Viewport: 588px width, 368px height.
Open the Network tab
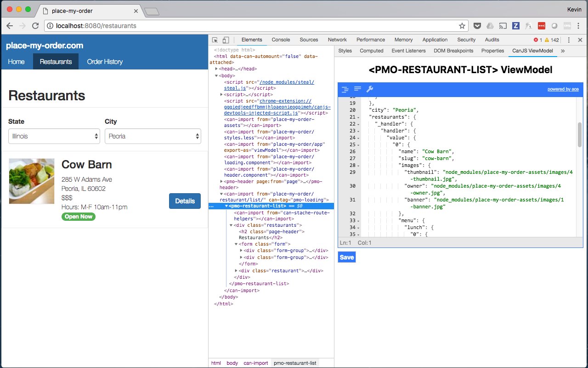[337, 40]
